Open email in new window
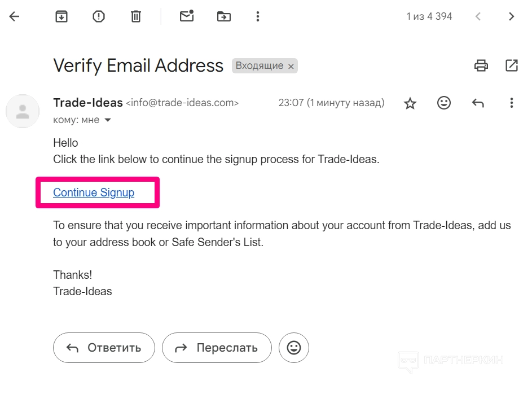 tap(512, 65)
